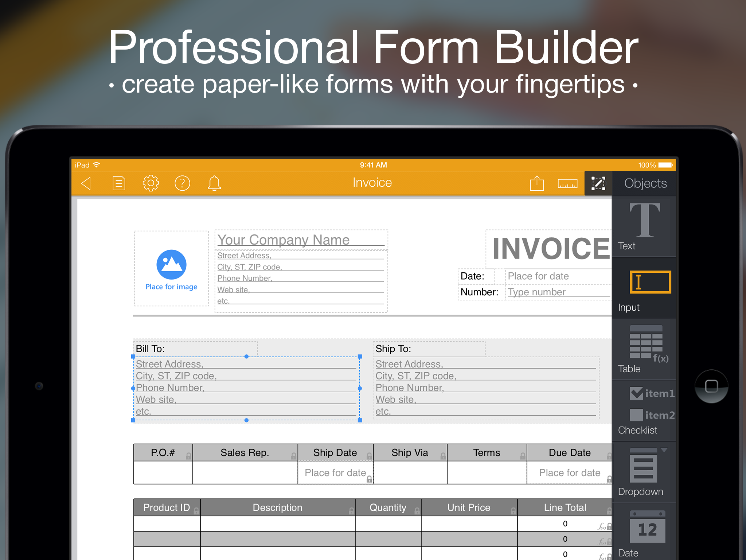Click Ship To City, ST, ZIP code line
The height and width of the screenshot is (560, 746).
click(x=485, y=376)
